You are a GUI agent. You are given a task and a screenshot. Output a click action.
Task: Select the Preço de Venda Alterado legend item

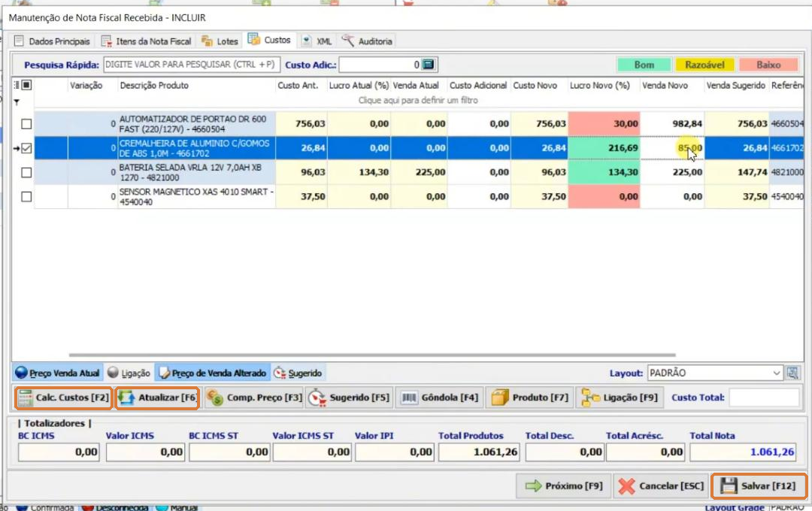(x=212, y=373)
